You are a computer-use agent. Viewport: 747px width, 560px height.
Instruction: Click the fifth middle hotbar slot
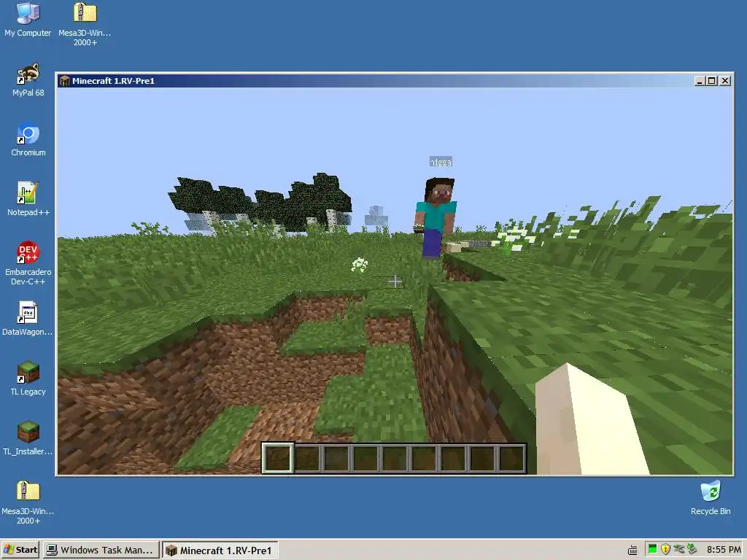pyautogui.click(x=395, y=458)
